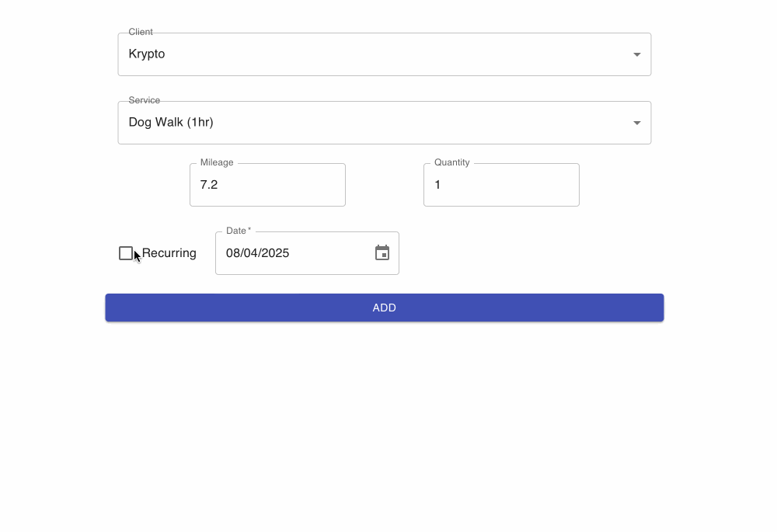Open the Client dropdown showing Krypto
Viewport: 777px width, 532px height.
pyautogui.click(x=385, y=54)
